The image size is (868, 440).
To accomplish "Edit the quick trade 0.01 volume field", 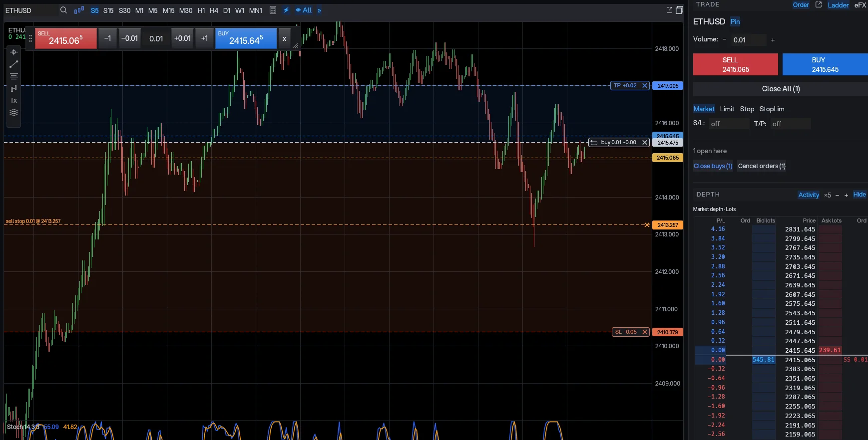I will (x=156, y=38).
